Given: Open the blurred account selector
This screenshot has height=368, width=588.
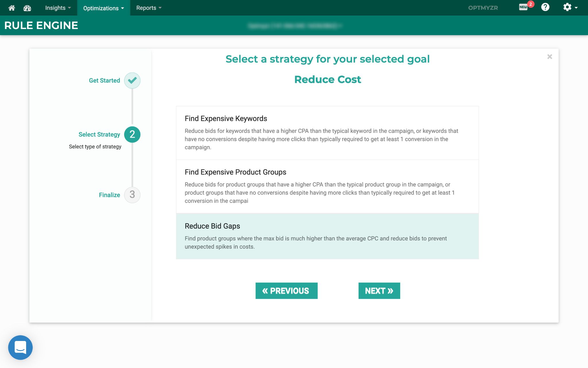Looking at the screenshot, I should tap(295, 26).
